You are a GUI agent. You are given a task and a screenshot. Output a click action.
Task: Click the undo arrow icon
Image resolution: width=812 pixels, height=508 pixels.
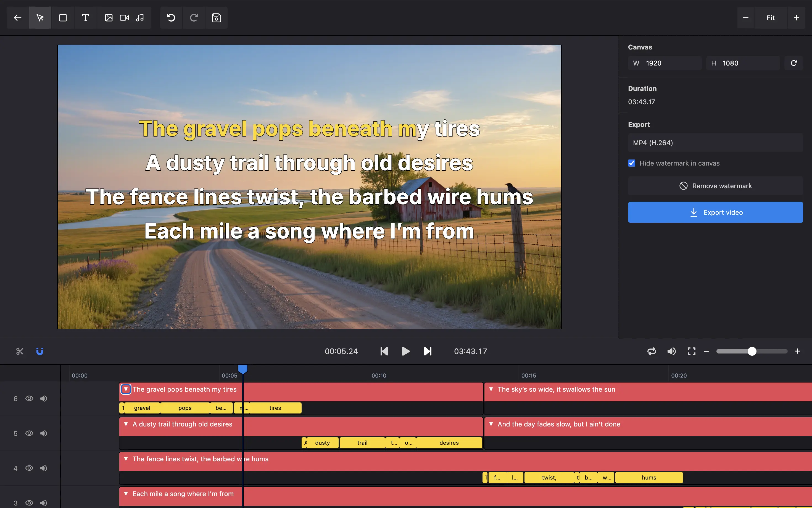coord(171,18)
